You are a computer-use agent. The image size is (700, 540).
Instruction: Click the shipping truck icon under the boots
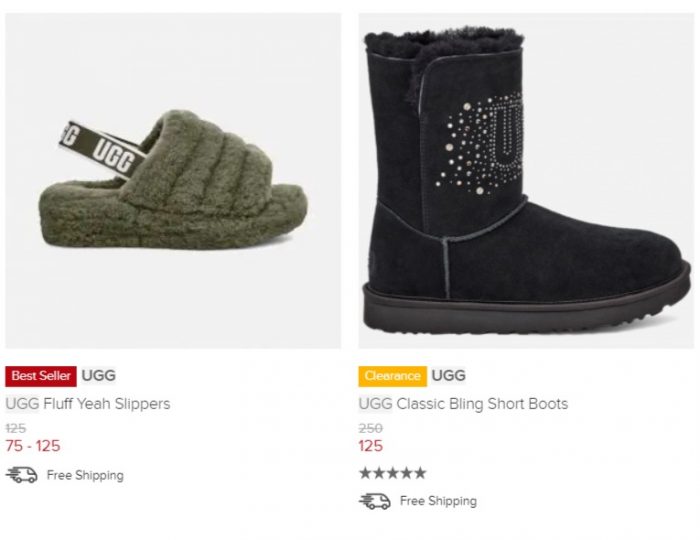375,501
